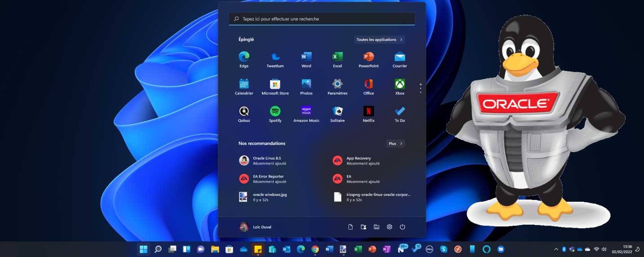Expand Toutes les applications list

point(379,40)
